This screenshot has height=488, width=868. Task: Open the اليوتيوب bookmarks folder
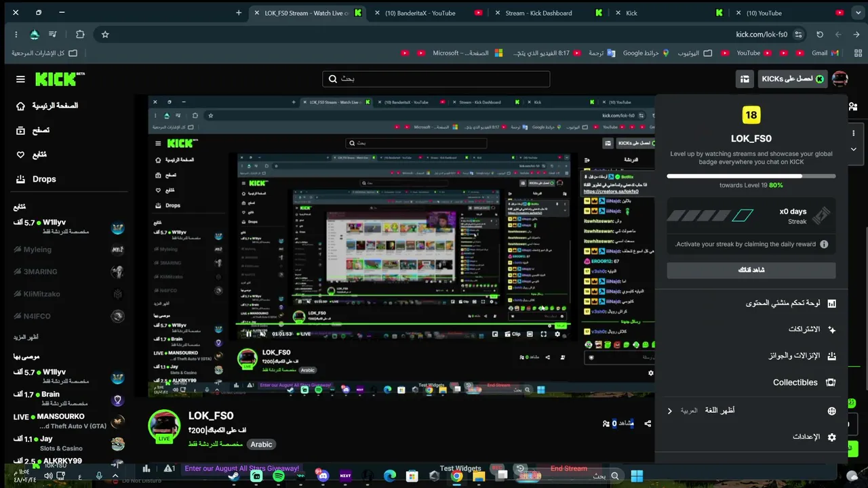coord(694,53)
